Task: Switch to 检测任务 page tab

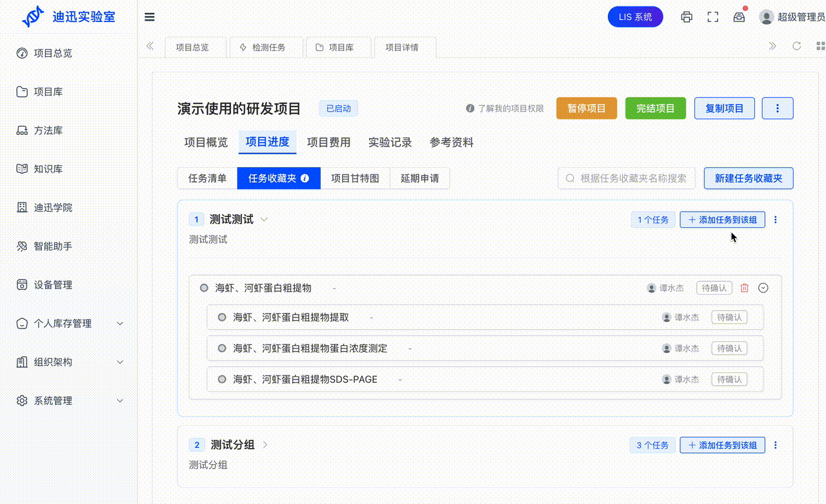Action: (x=267, y=47)
